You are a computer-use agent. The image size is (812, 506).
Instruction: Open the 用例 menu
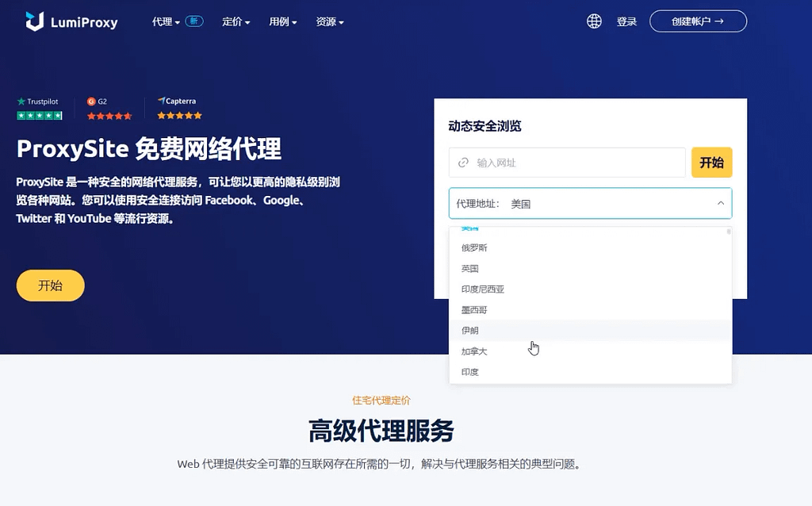[x=282, y=22]
